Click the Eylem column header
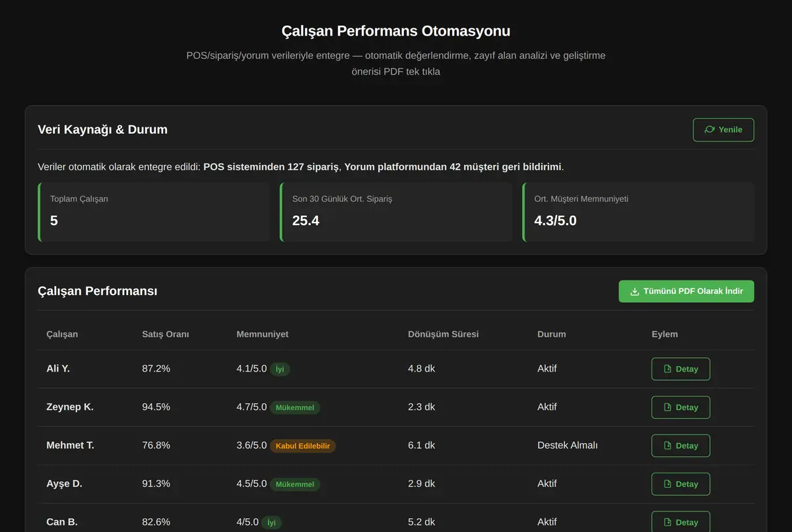The height and width of the screenshot is (532, 792). [665, 334]
